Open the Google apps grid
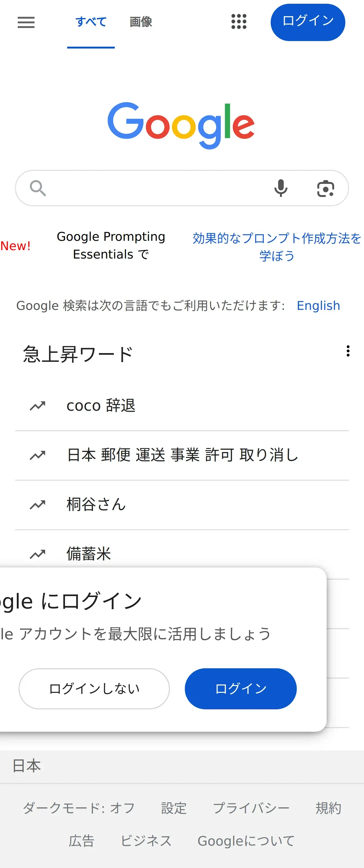Image resolution: width=364 pixels, height=868 pixels. [x=239, y=21]
